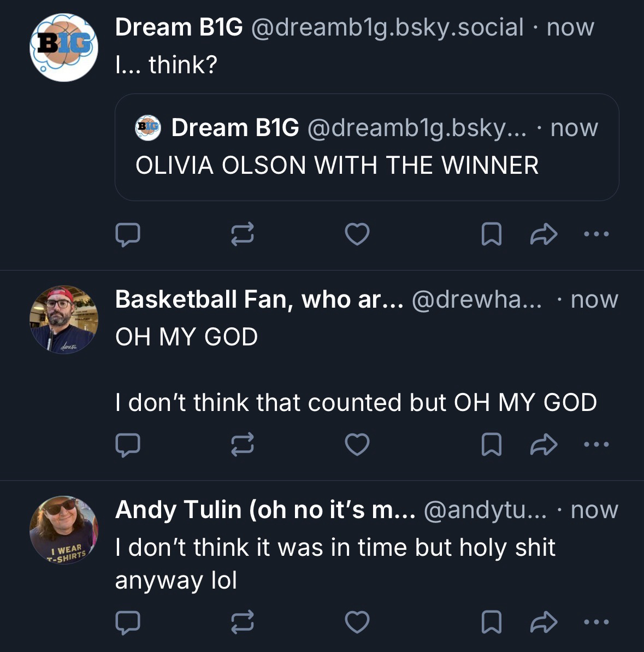Bookmark the "OH MY GOD" post

click(491, 444)
